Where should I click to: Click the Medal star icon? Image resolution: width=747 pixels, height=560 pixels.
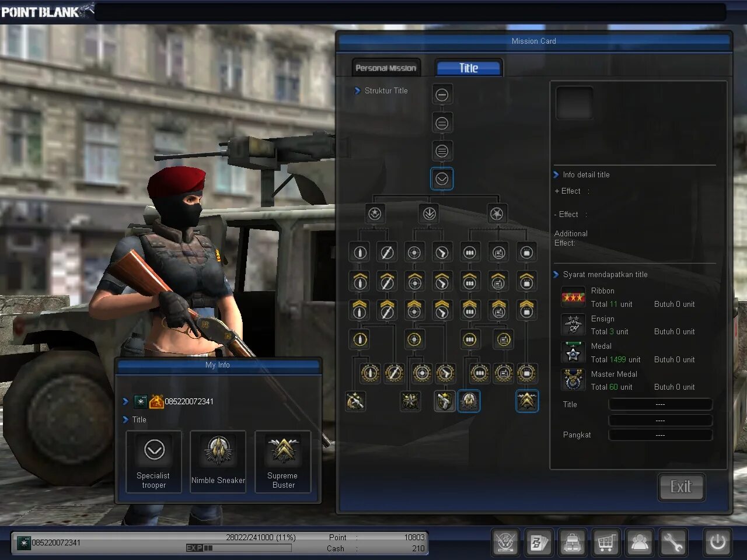[573, 352]
